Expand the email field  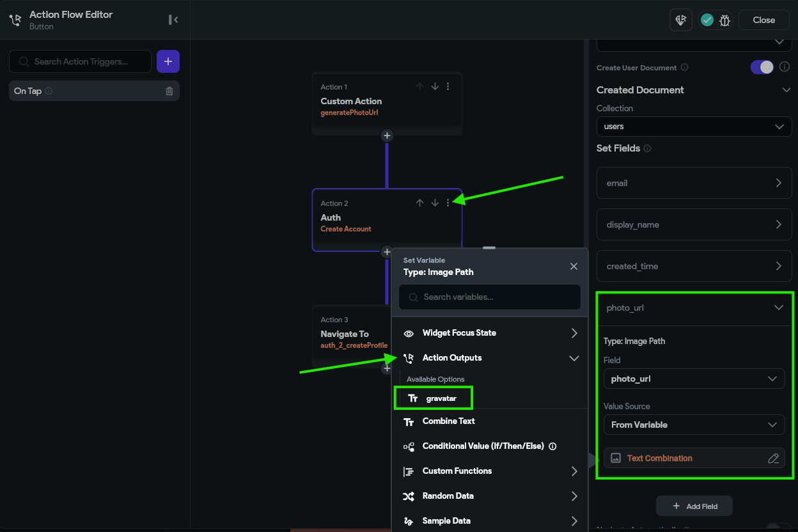click(x=694, y=183)
